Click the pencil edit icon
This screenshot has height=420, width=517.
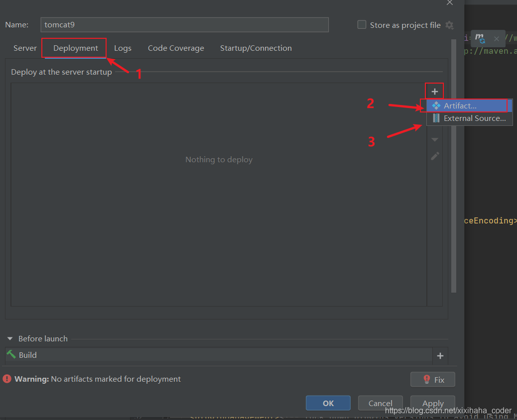tap(435, 156)
